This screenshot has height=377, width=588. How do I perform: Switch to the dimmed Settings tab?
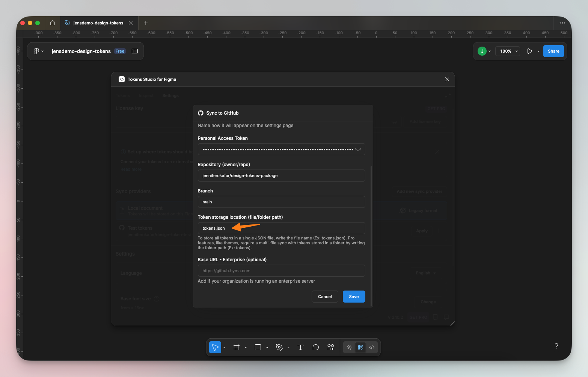pyautogui.click(x=170, y=95)
